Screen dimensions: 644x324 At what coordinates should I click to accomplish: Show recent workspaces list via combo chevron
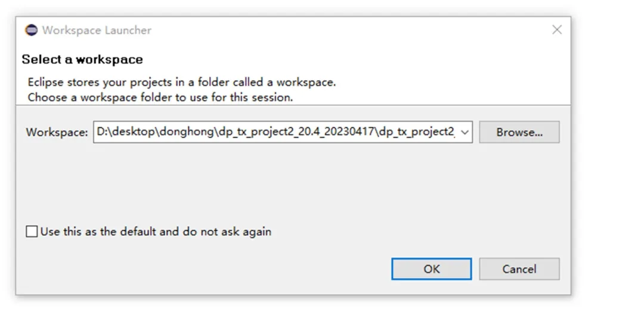pyautogui.click(x=465, y=132)
